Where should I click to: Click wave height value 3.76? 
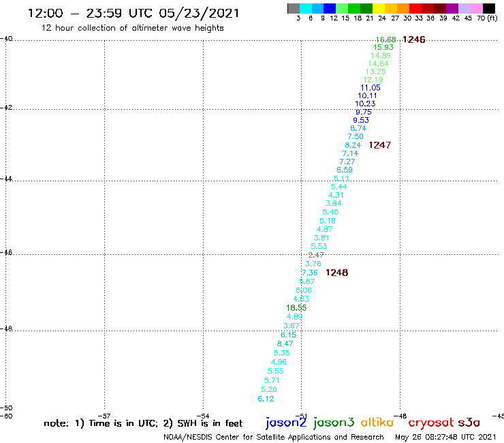coord(313,264)
